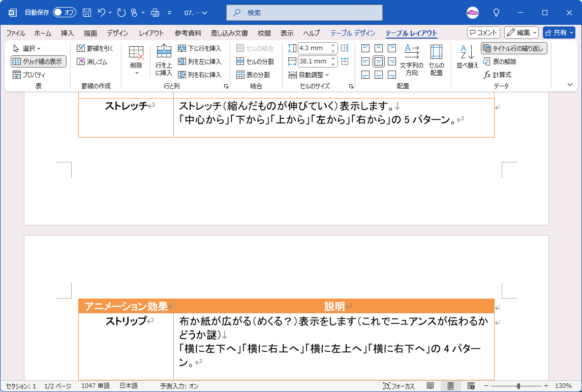The image size is (582, 392).
Task: Align cell text bottom center
Action: [379, 75]
